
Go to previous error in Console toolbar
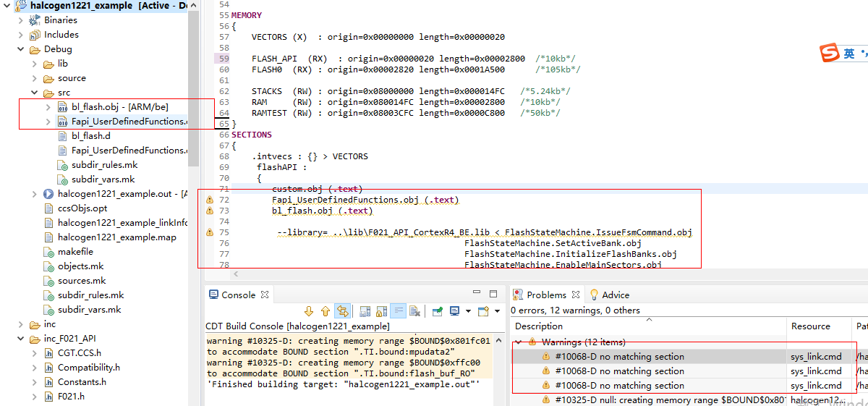[325, 311]
